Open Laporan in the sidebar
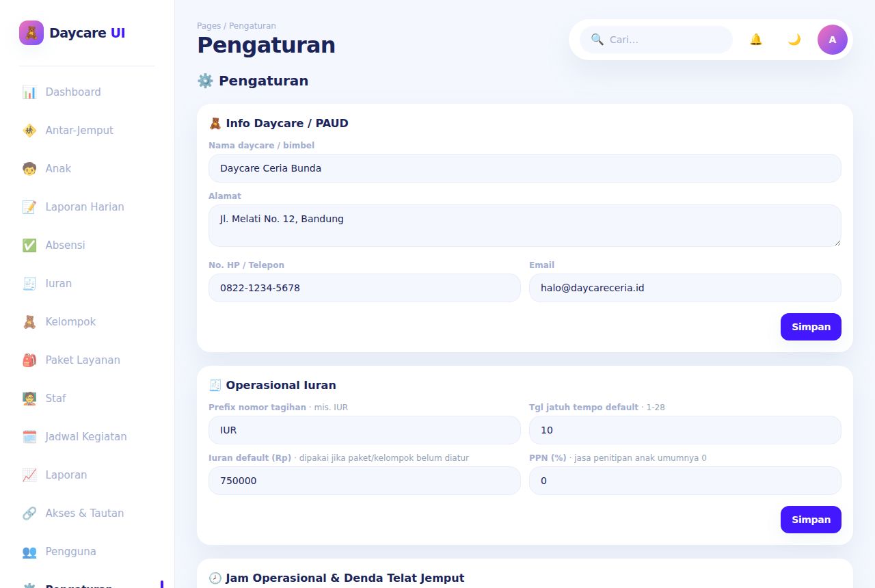The image size is (875, 588). pos(87,475)
